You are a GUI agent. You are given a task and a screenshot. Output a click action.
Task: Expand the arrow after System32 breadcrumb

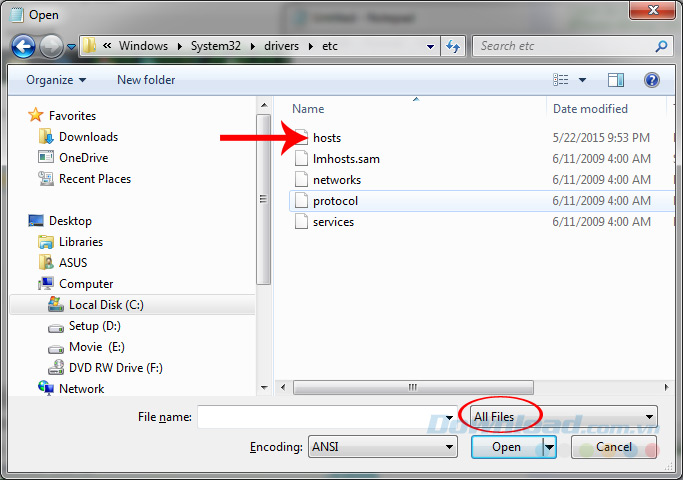click(253, 46)
